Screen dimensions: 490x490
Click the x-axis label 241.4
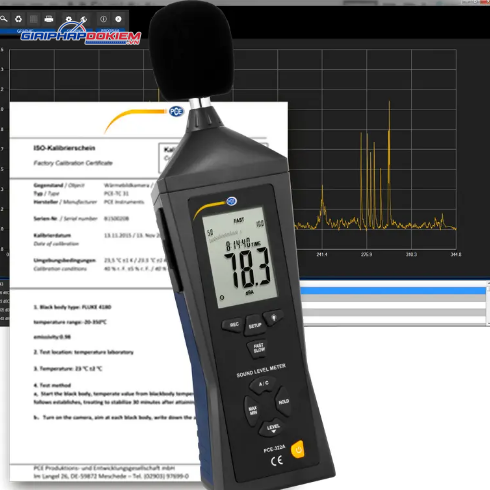(x=322, y=254)
